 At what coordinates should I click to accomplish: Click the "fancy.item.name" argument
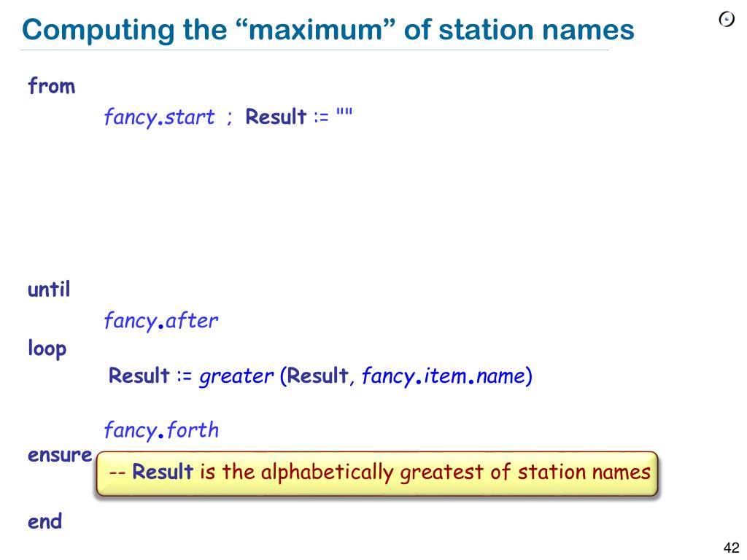[x=443, y=377]
